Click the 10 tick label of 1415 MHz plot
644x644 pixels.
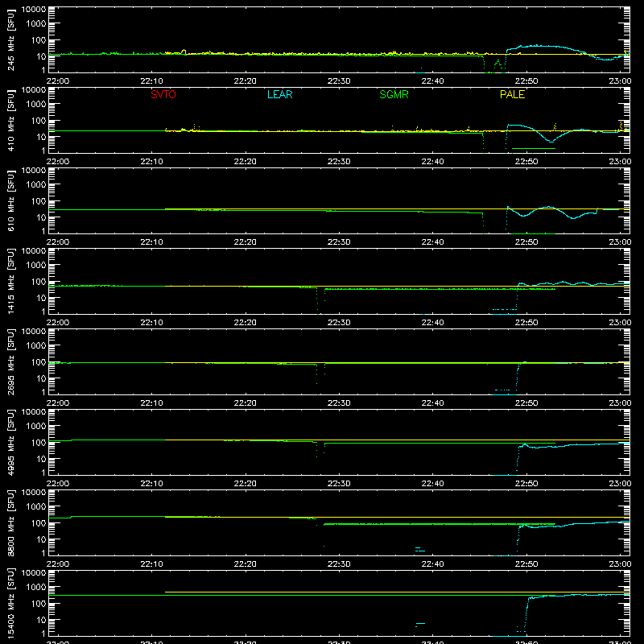pyautogui.click(x=41, y=298)
